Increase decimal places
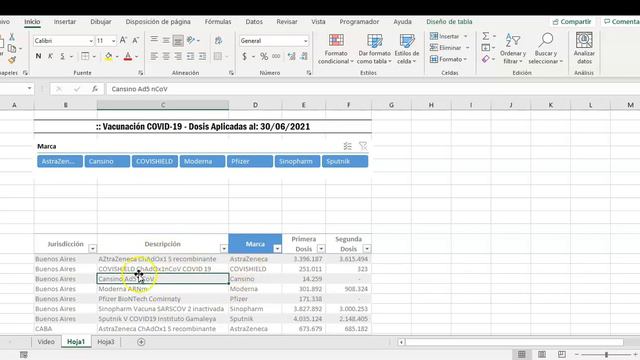Image resolution: width=640 pixels, height=360 pixels. tap(291, 56)
